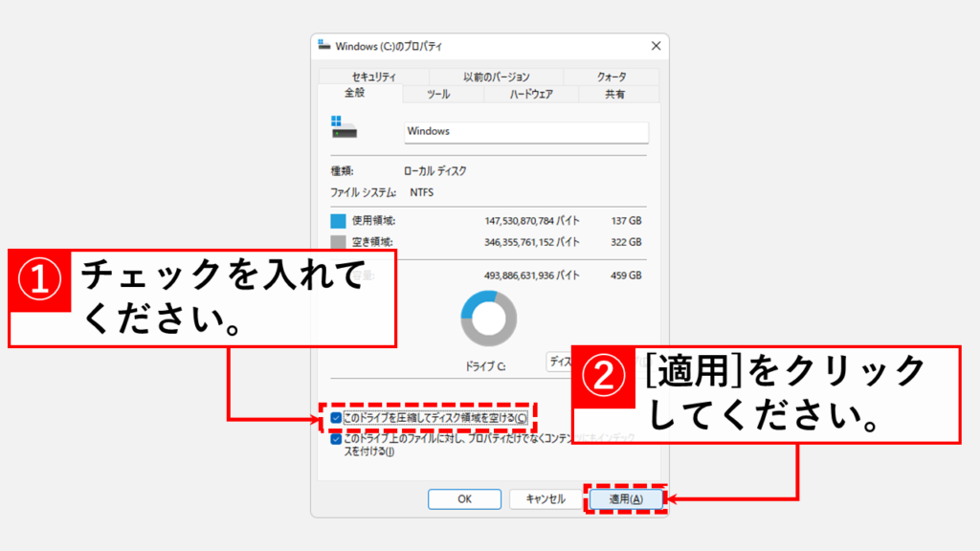
Task: Open the クォータ tab
Action: tap(612, 77)
